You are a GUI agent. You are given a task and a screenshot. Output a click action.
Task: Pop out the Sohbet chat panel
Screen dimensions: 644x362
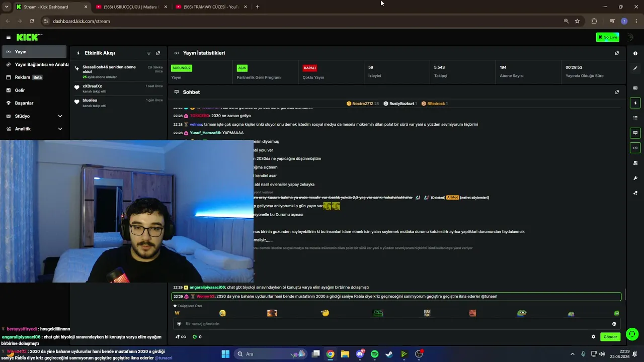coord(617,92)
